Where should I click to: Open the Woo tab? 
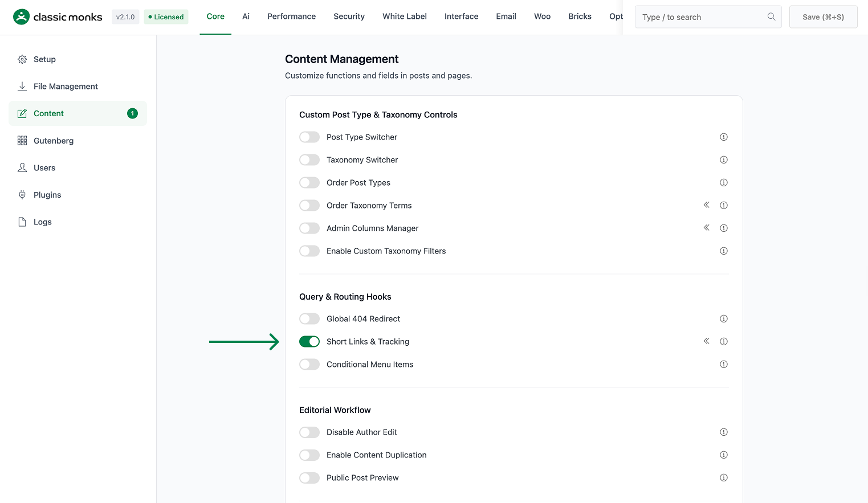coord(542,17)
